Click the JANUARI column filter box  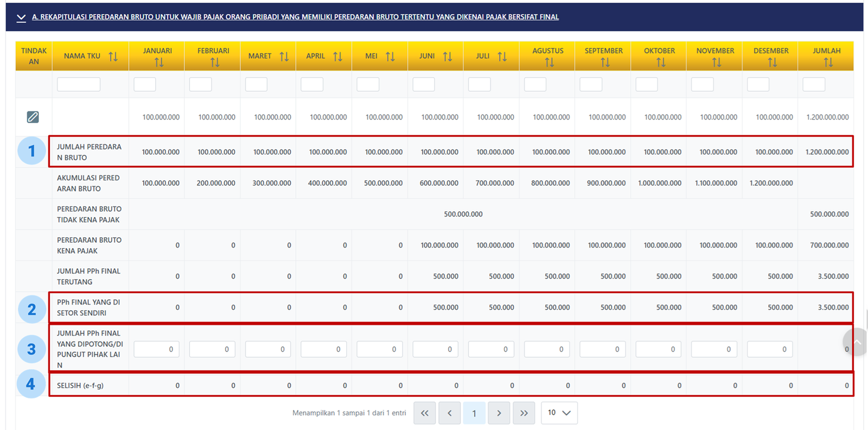click(145, 84)
